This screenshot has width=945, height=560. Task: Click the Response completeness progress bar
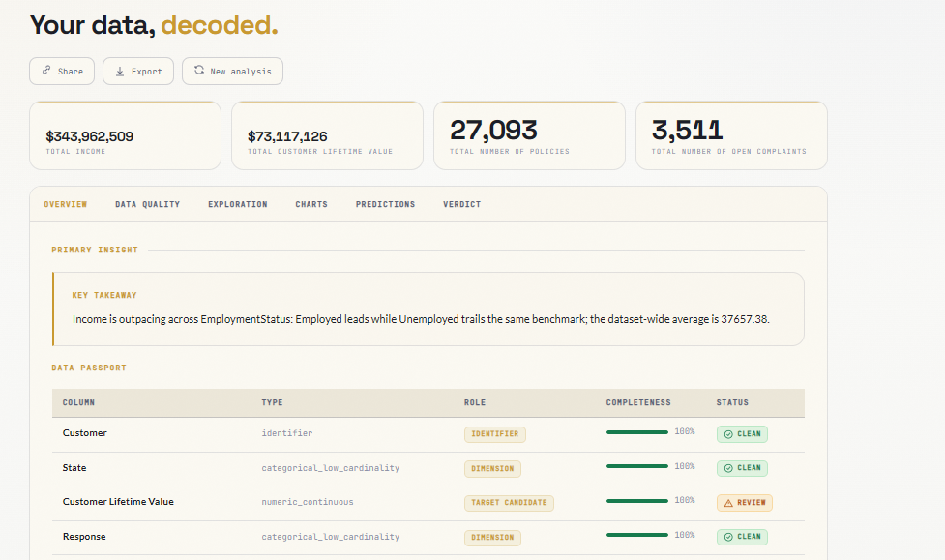click(637, 535)
